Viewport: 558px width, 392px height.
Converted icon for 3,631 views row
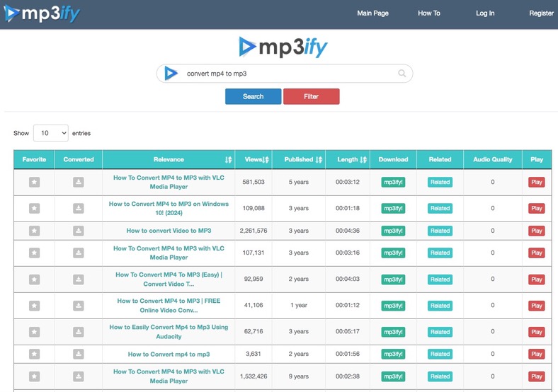(79, 354)
